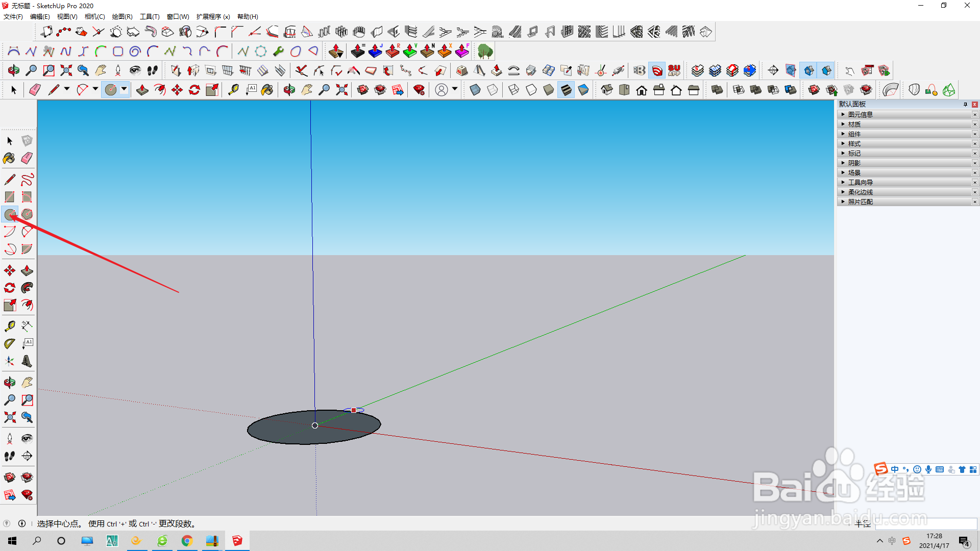The width and height of the screenshot is (980, 551).
Task: Select the Protractor tool
Action: tap(9, 344)
